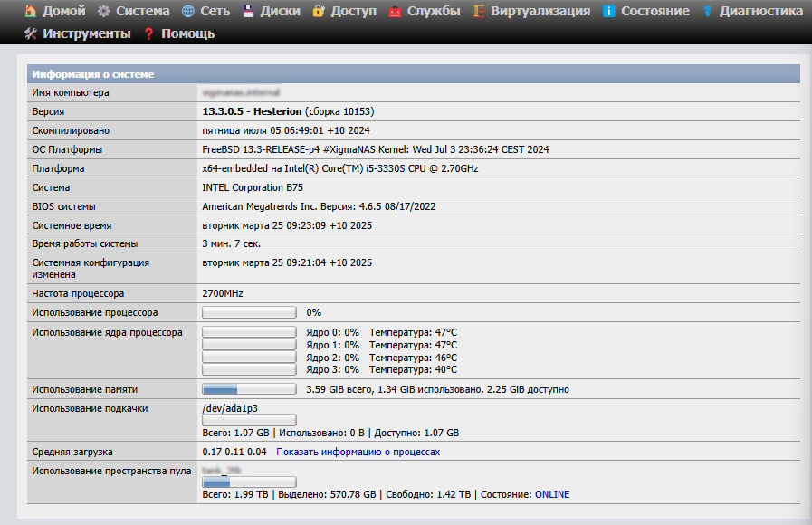
Task: Click the padlock icon beside Доступ
Action: pyautogui.click(x=319, y=11)
